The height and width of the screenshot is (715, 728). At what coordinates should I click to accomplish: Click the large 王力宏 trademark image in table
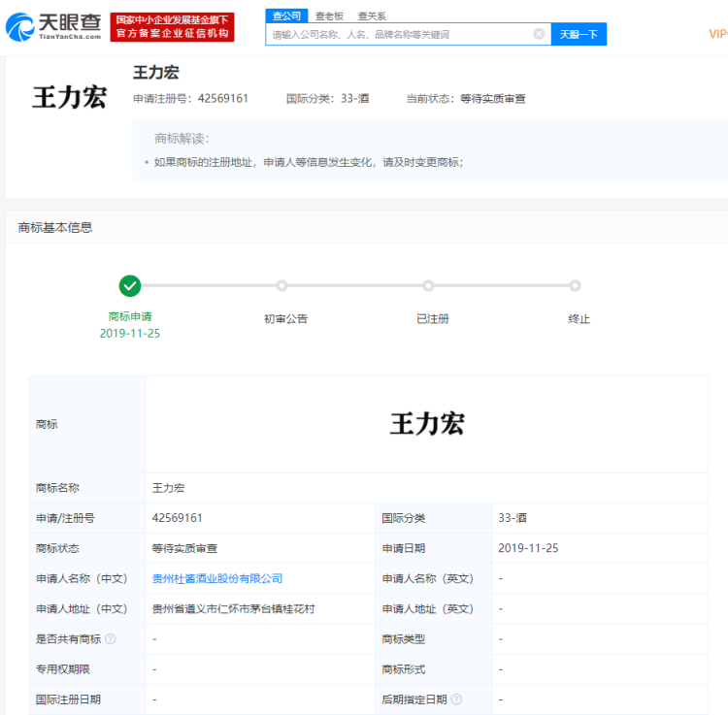click(427, 424)
